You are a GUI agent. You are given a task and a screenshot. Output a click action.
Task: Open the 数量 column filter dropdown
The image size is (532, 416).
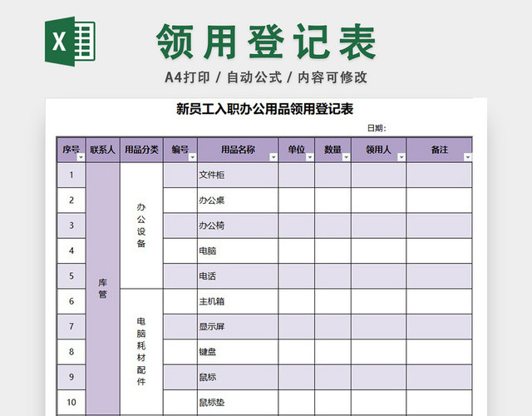346,157
